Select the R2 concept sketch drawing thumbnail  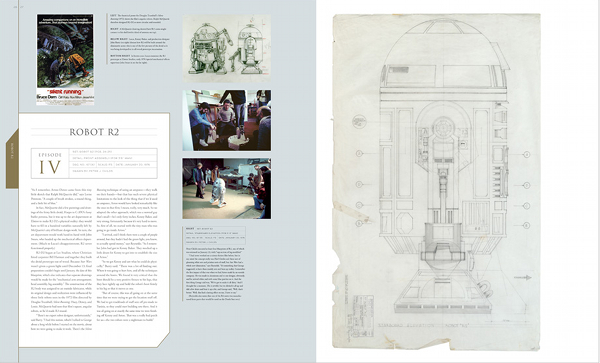click(x=227, y=48)
